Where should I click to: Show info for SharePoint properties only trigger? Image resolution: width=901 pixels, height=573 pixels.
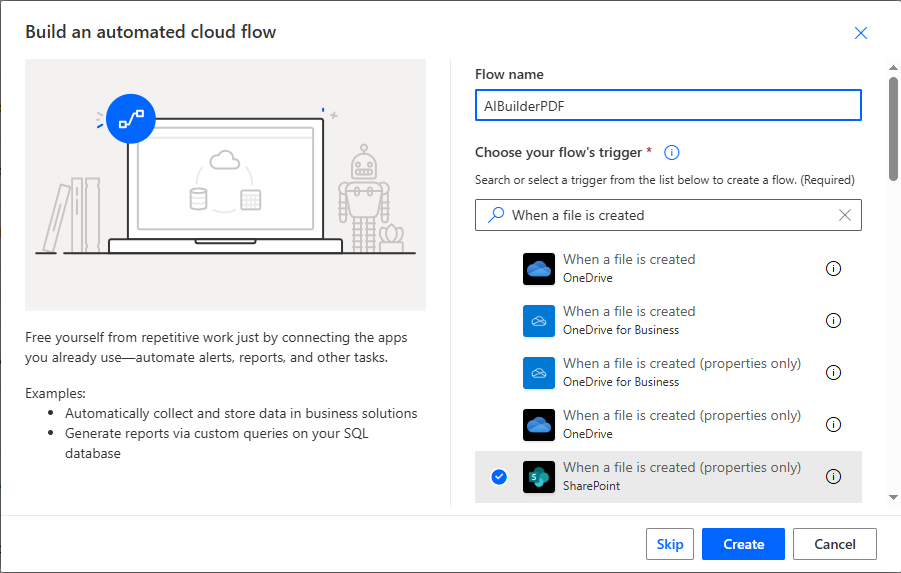coord(833,477)
